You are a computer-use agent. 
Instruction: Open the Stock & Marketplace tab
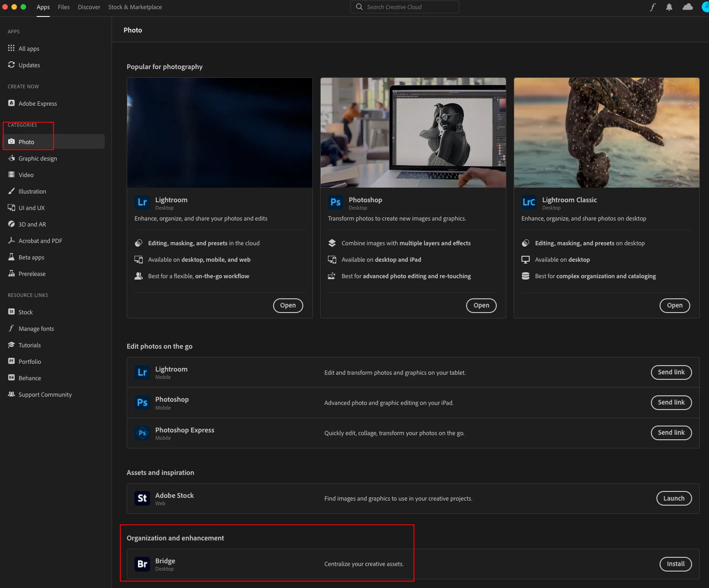(135, 7)
